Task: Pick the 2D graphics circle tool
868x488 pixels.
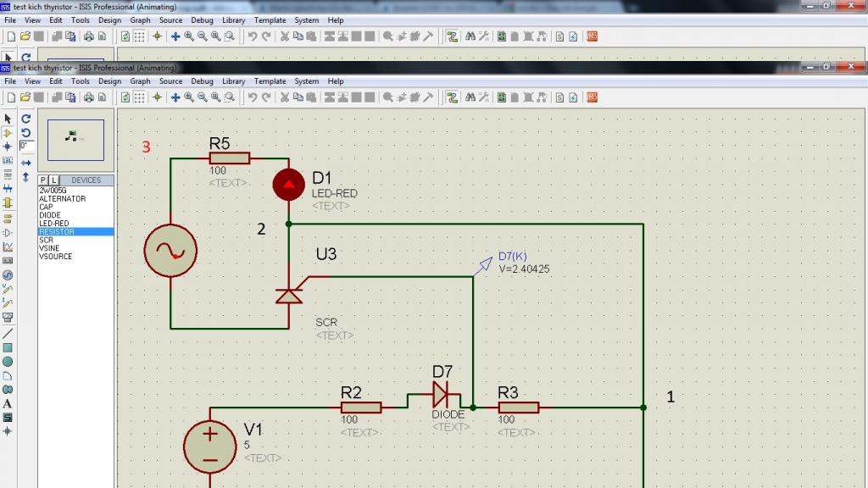Action: [x=7, y=362]
